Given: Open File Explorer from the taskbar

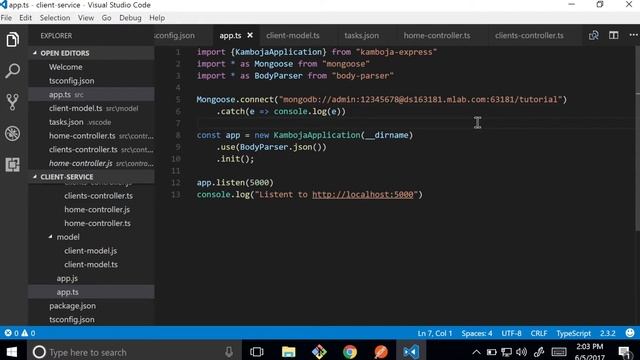Looking at the screenshot, I should [x=288, y=352].
